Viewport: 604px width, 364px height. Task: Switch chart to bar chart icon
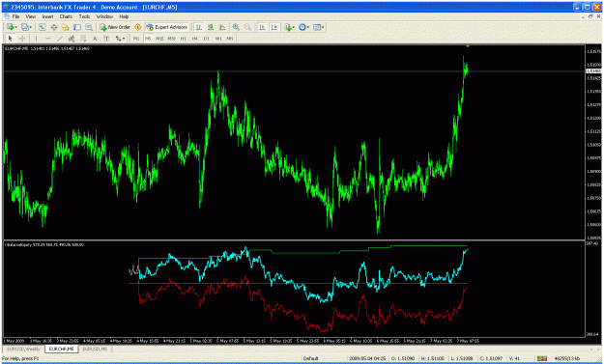click(199, 27)
